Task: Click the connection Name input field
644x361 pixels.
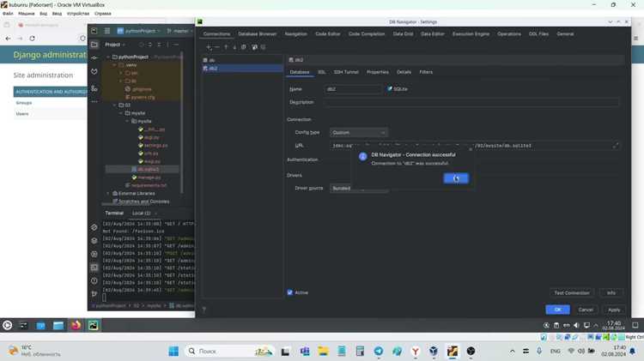Action: click(x=353, y=89)
